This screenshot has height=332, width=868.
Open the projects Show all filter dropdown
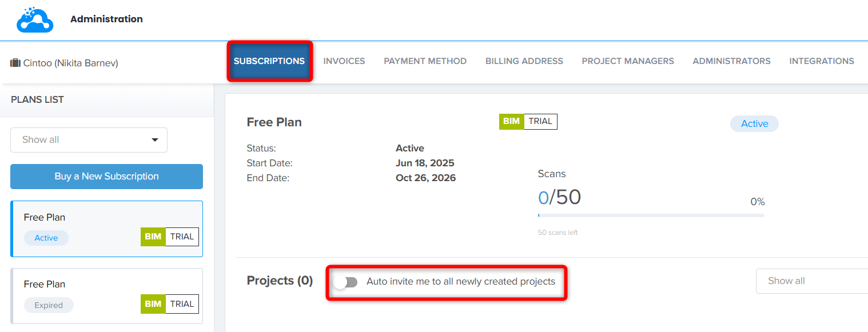[x=812, y=281]
